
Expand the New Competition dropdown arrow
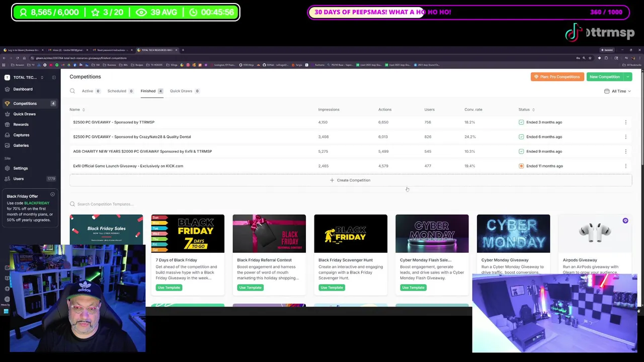click(x=628, y=77)
